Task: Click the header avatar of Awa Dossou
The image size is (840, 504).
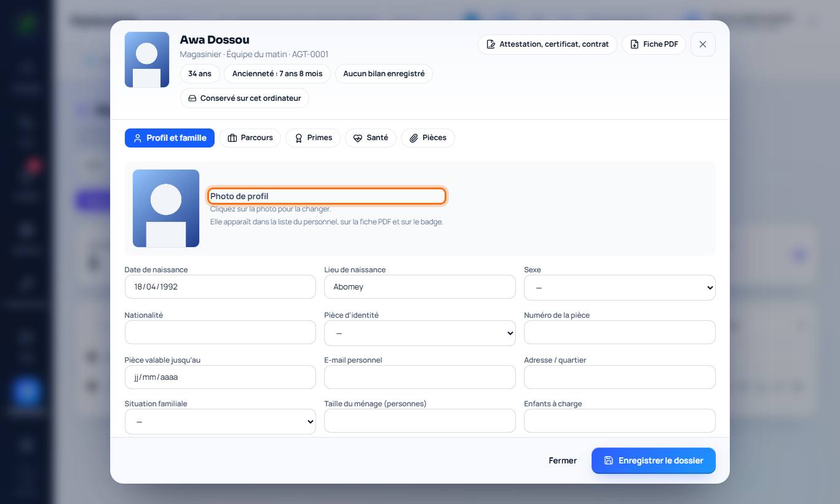Action: click(147, 60)
